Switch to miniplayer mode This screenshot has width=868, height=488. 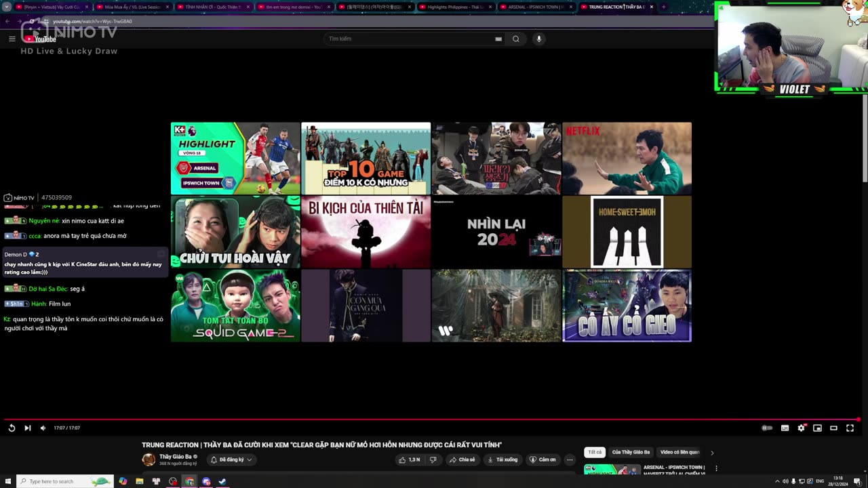(x=817, y=428)
